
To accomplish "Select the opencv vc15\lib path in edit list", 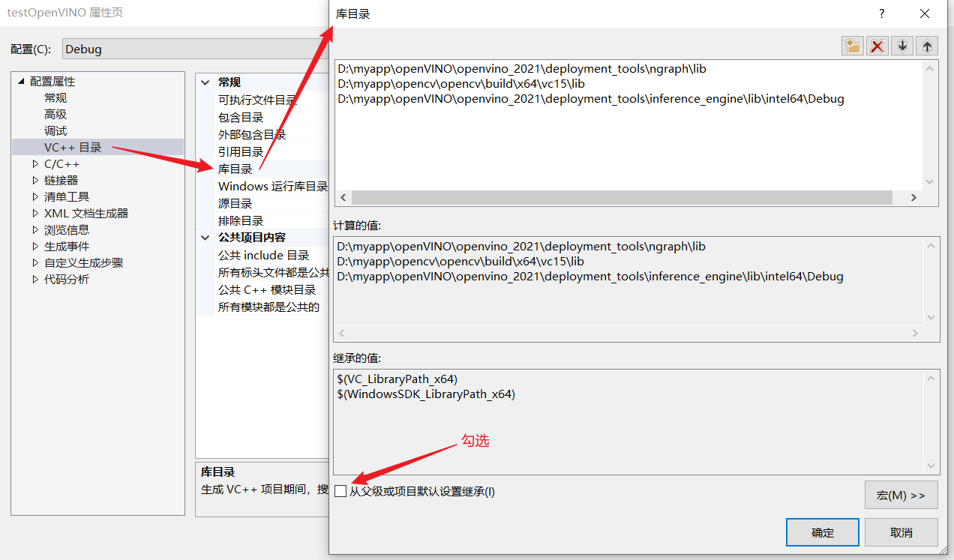I will [x=461, y=84].
